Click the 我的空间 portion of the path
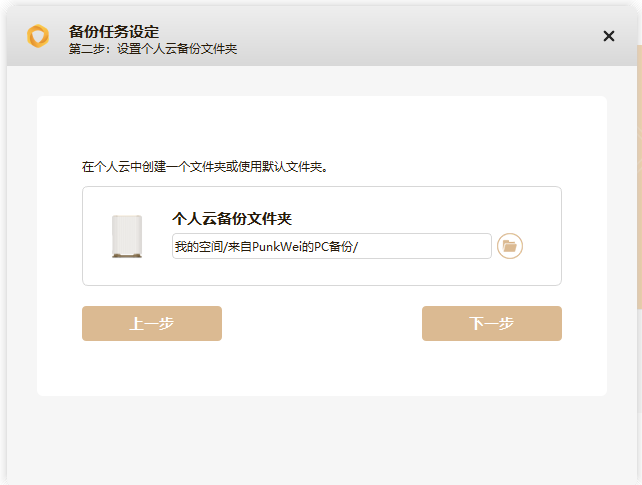The image size is (642, 485). click(199, 246)
